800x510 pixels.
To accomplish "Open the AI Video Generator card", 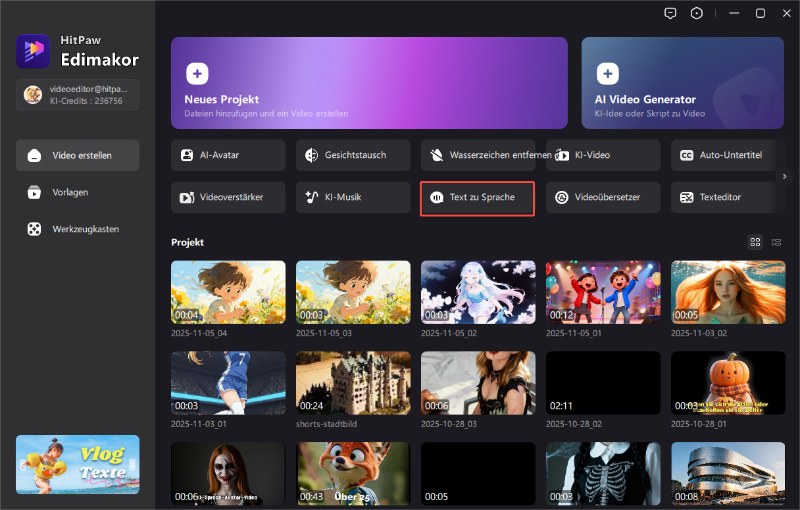I will pyautogui.click(x=682, y=83).
